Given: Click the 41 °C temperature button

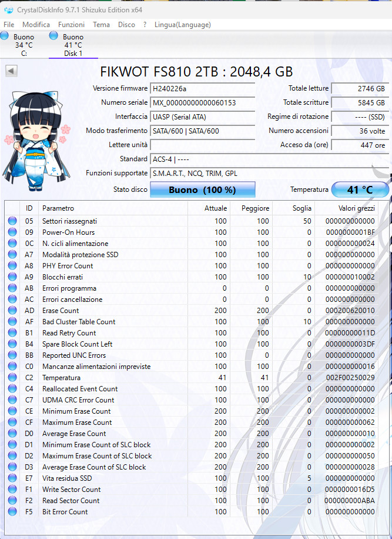Looking at the screenshot, I should [x=360, y=189].
